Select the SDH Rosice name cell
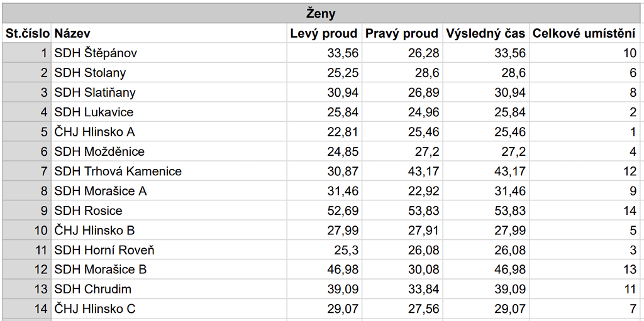 point(169,210)
